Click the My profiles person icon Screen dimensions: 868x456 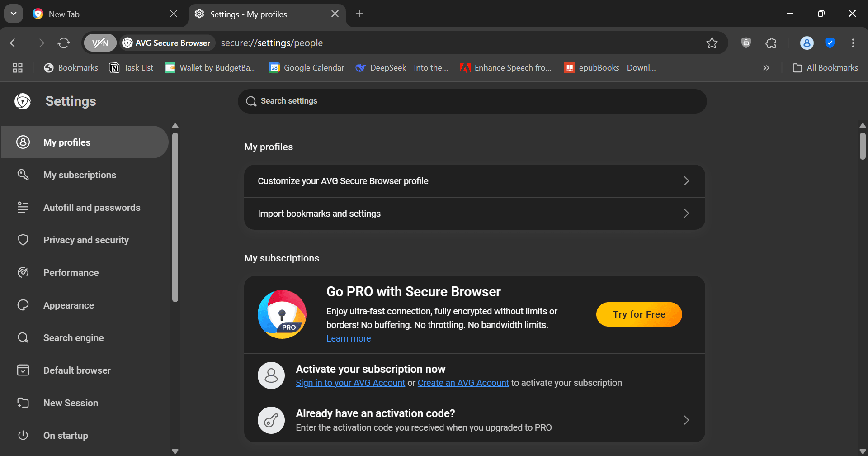tap(23, 142)
